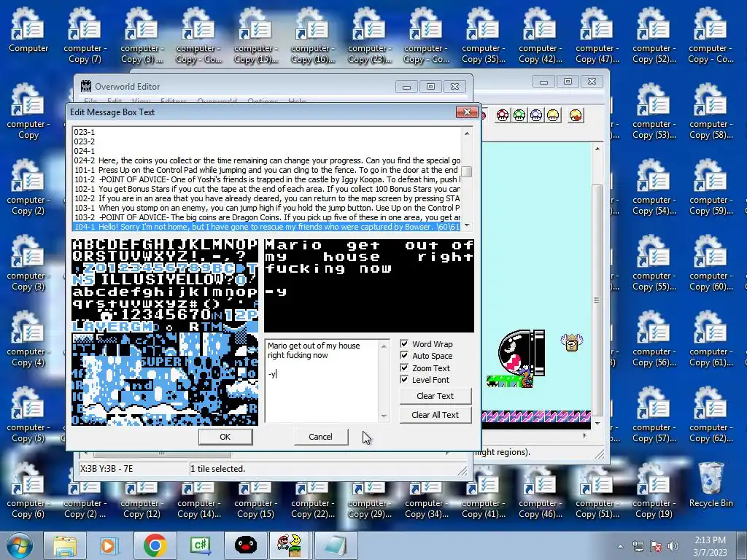This screenshot has height=560, width=747.
Task: Click the red mushroom toolbar icon
Action: pyautogui.click(x=502, y=115)
